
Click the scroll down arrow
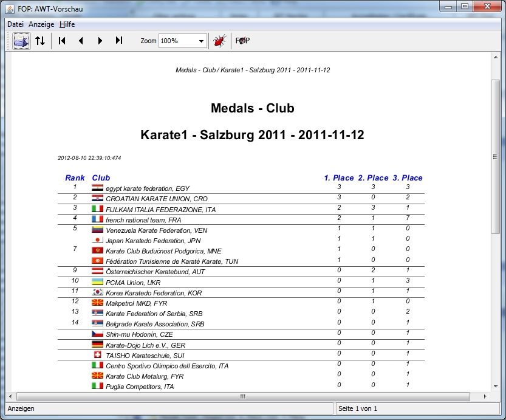(495, 386)
